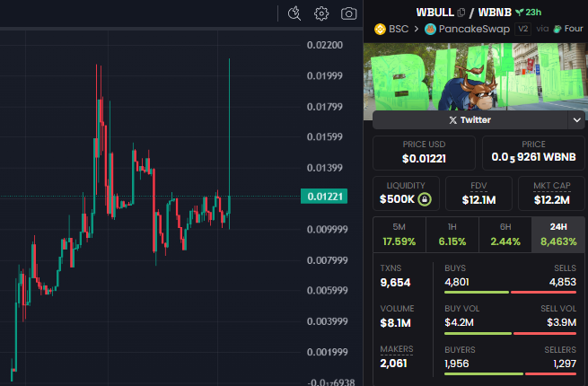588x386 pixels.
Task: Select the 24H timeframe tab
Action: [x=558, y=235]
